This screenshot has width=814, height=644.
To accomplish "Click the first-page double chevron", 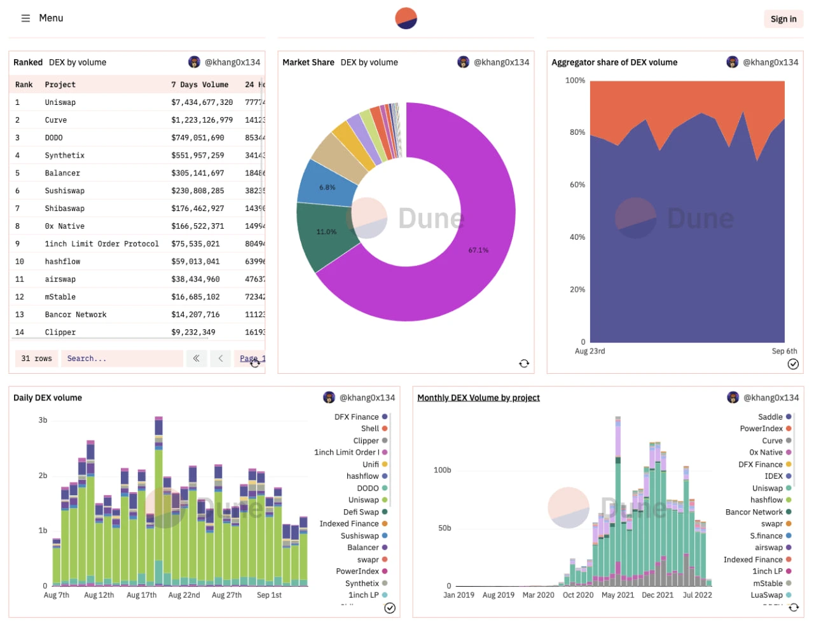I will (x=196, y=358).
